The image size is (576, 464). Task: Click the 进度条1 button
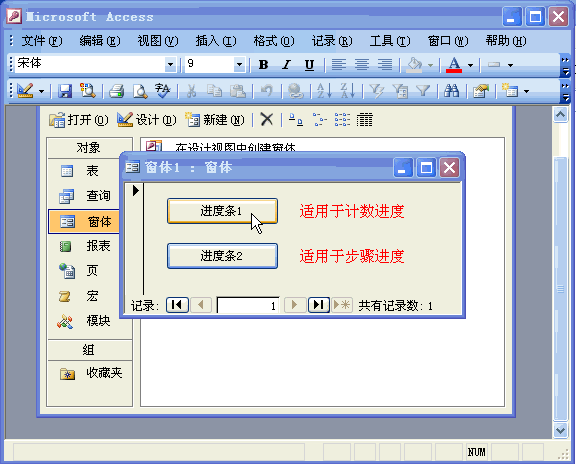click(x=222, y=211)
